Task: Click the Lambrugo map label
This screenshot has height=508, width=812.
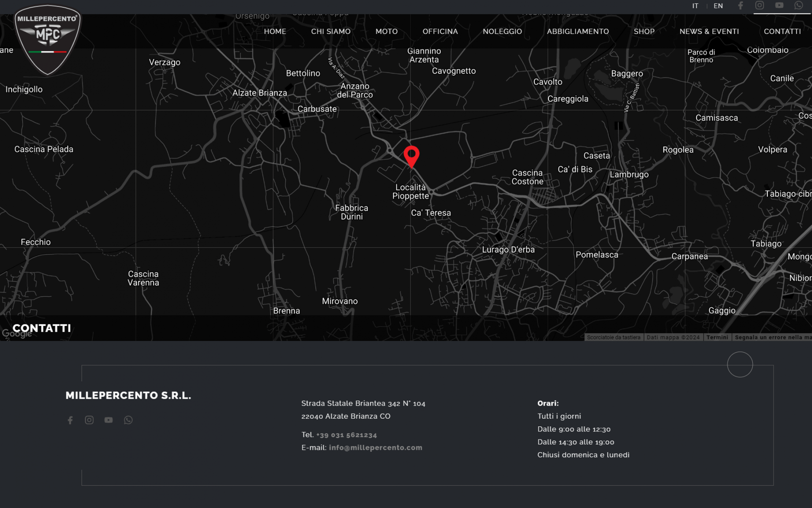Action: (629, 175)
